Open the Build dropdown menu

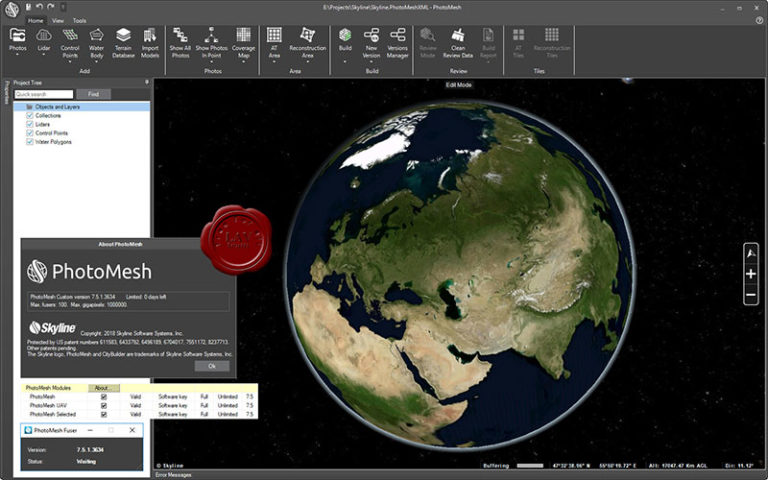point(344,61)
